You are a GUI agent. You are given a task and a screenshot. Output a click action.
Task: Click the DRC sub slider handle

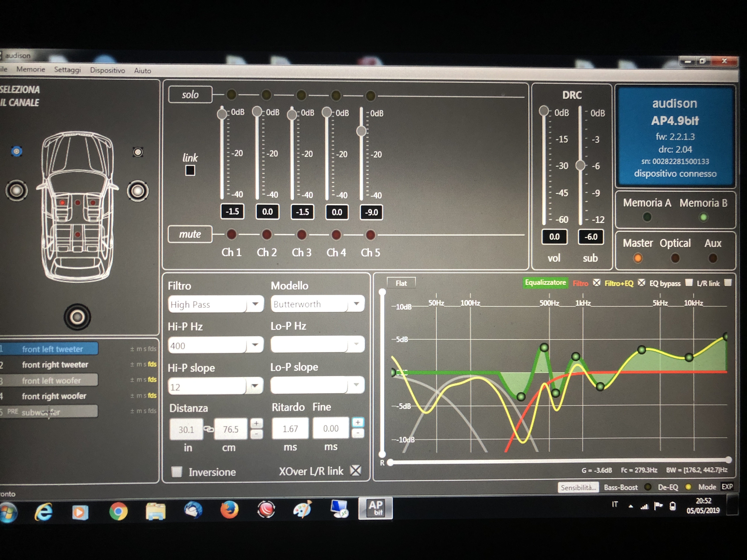[x=580, y=165]
